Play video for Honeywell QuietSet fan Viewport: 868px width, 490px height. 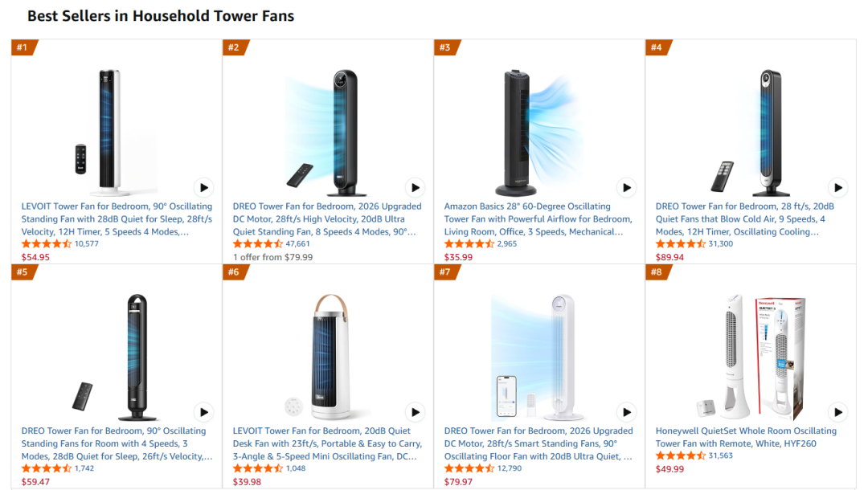point(838,412)
